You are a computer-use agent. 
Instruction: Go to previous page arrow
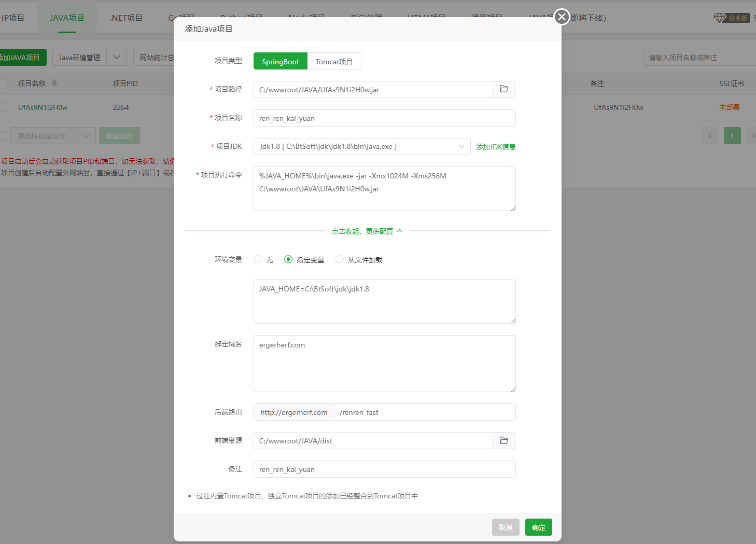(x=710, y=136)
